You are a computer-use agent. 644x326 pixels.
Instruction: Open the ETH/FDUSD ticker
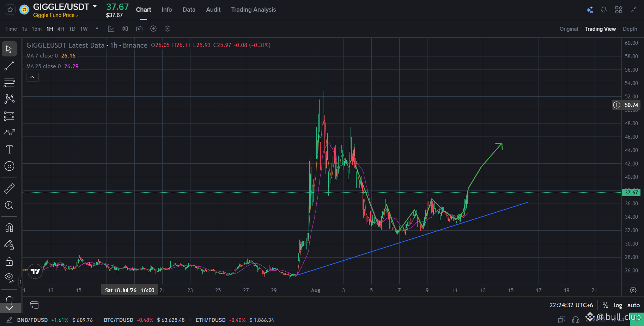pyautogui.click(x=235, y=320)
